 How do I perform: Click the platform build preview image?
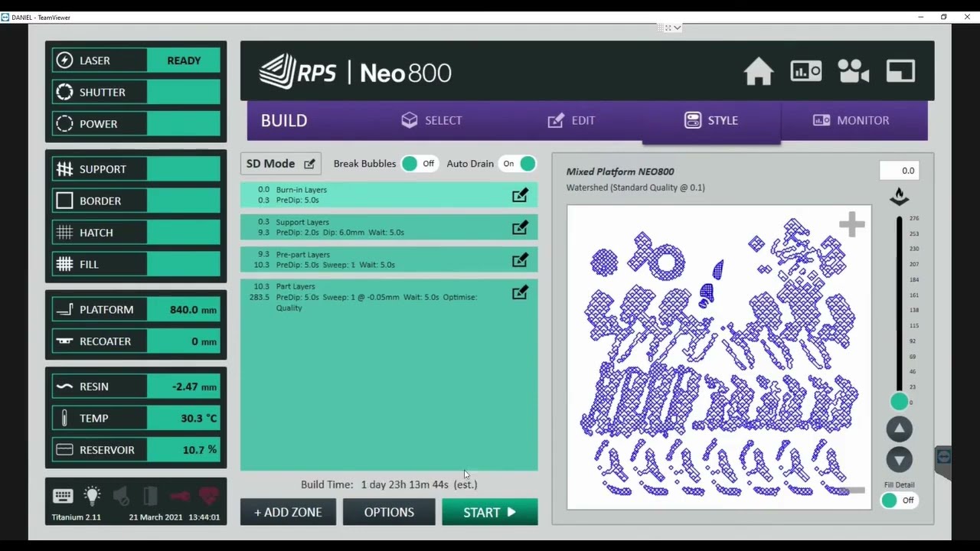[x=719, y=357]
